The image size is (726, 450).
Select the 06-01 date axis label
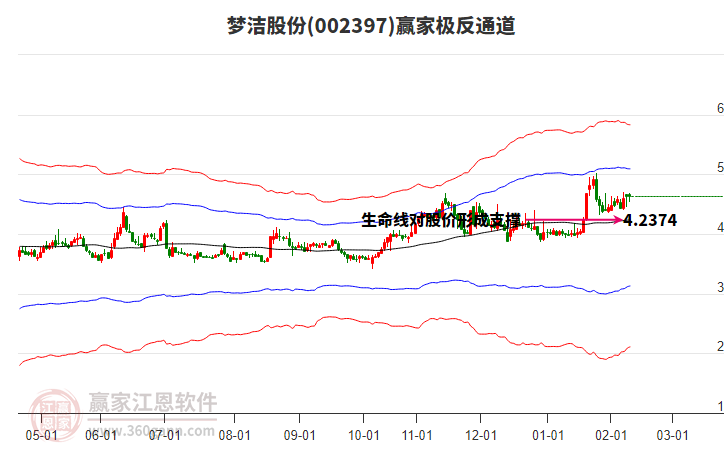(x=101, y=436)
